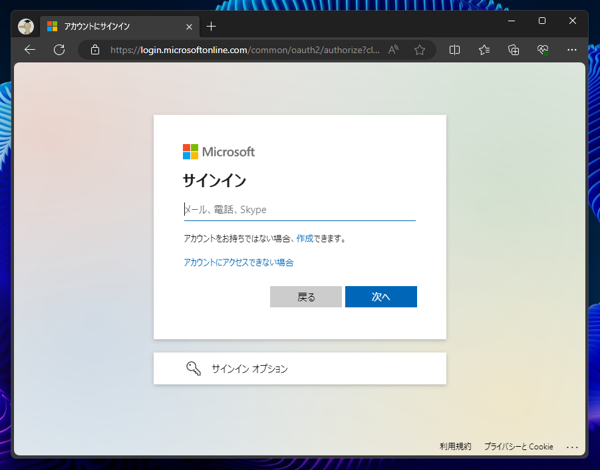Activate the Read aloud icon
This screenshot has width=600, height=470.
(x=393, y=50)
